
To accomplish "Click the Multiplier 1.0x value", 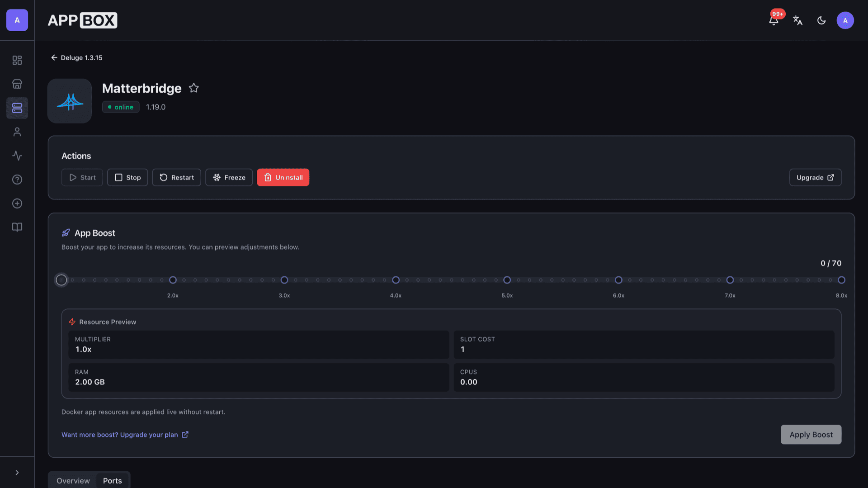I will click(x=83, y=350).
